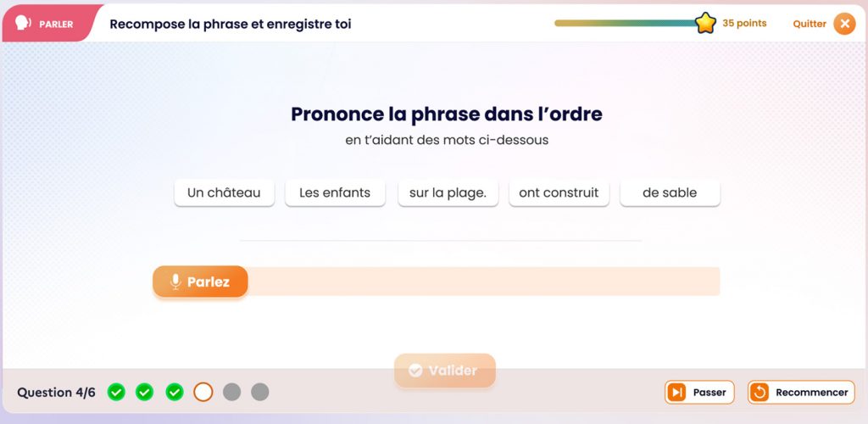Click the points progress bar

pyautogui.click(x=626, y=23)
